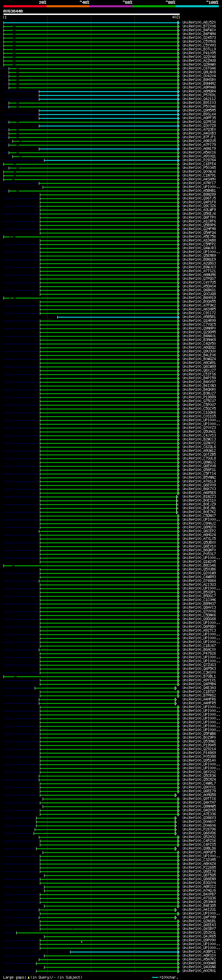Click the UniRef100_A7NYI7 label
222x980 pixels.
click(x=199, y=183)
